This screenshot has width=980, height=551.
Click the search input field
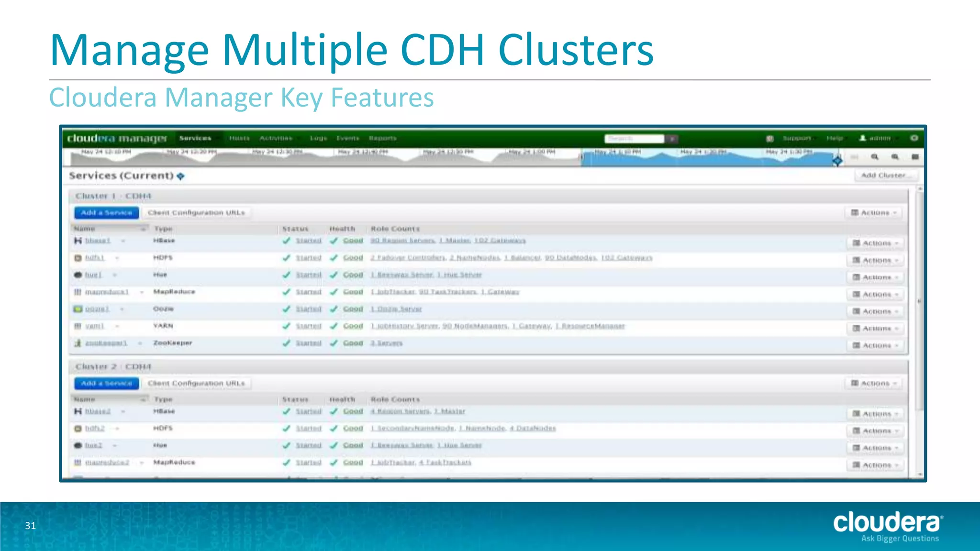[635, 139]
